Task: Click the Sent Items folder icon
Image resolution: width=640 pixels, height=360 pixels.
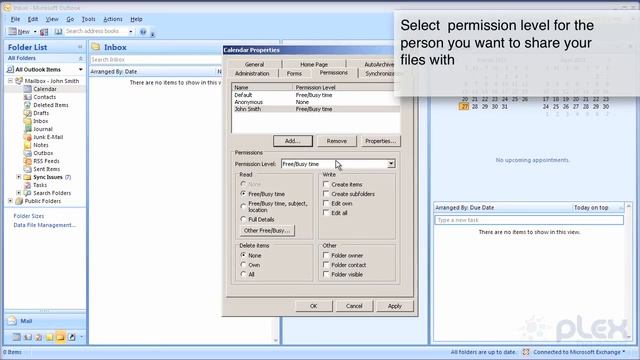Action: pyautogui.click(x=27, y=169)
